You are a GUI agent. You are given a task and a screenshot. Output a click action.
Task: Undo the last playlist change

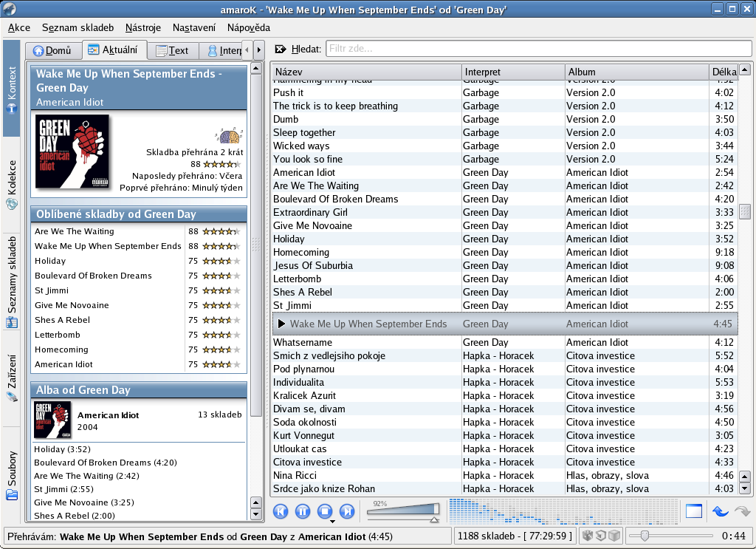(721, 511)
